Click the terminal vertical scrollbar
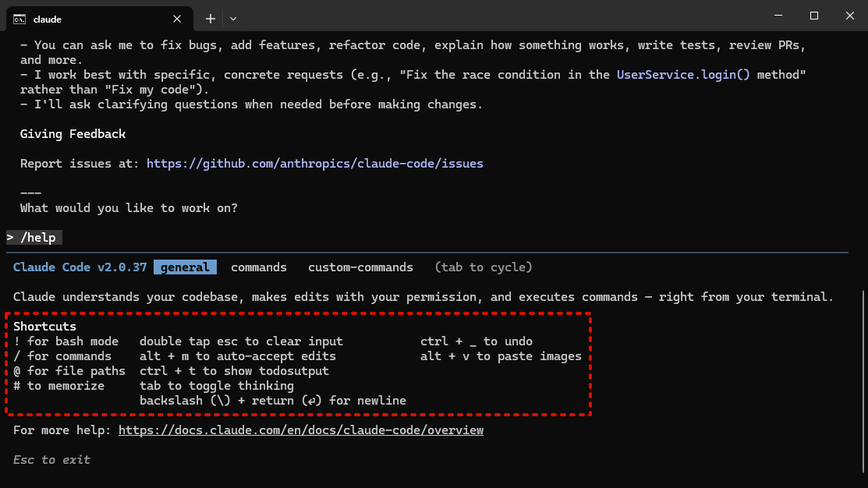This screenshot has height=488, width=868. click(863, 382)
